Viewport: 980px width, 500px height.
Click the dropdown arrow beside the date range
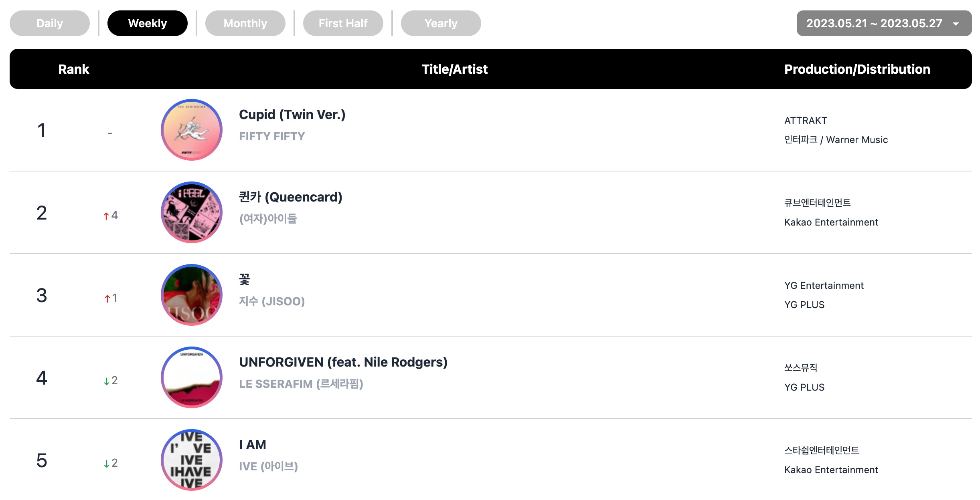(x=956, y=24)
